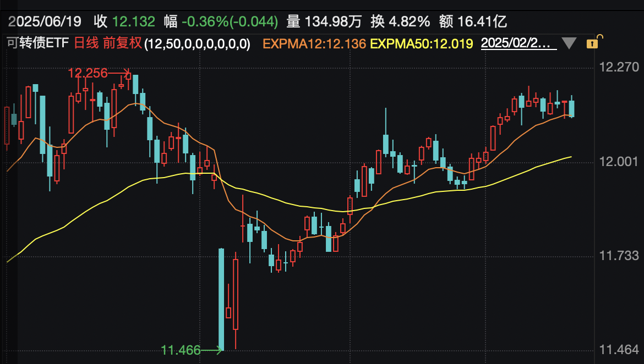Click the underlined date 2025/02/2…

pyautogui.click(x=519, y=43)
